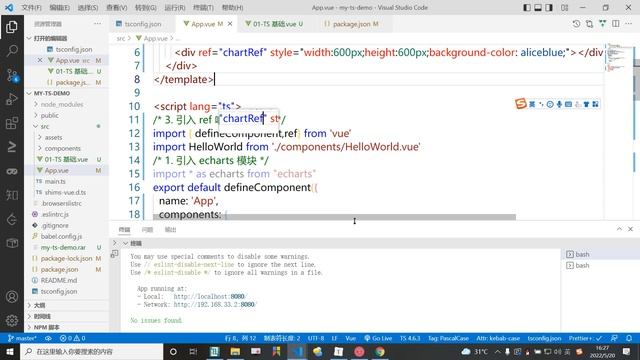Open the 编辑(E) menu
This screenshot has width=640, height=360.
(x=60, y=7)
